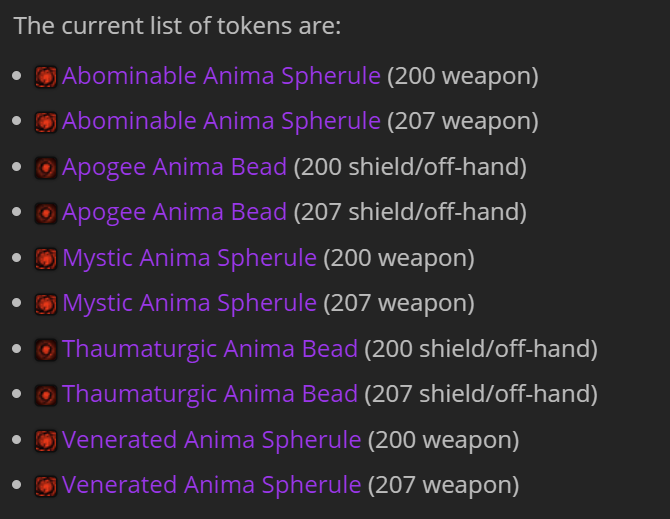
Task: Follow the Apogee Anima Bead 207 off-hand link
Action: tap(174, 213)
